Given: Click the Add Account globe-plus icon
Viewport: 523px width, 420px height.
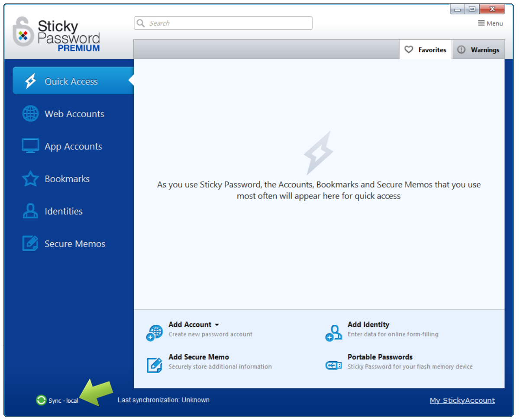Looking at the screenshot, I should point(155,333).
